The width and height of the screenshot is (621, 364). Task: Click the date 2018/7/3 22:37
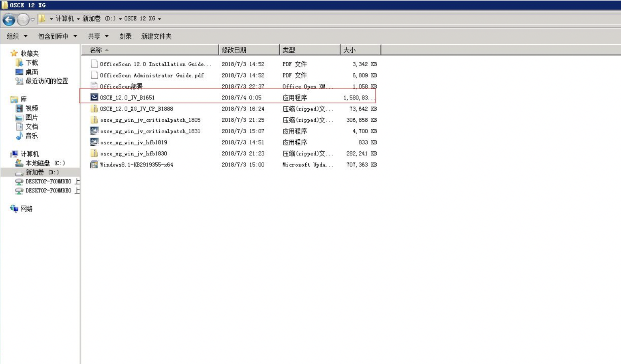coord(243,86)
